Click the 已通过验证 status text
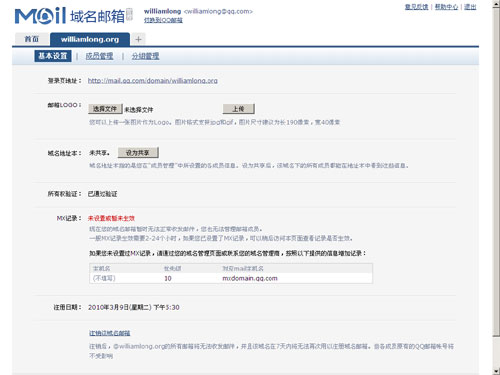Screen dimensions: 500x375 [x=103, y=194]
